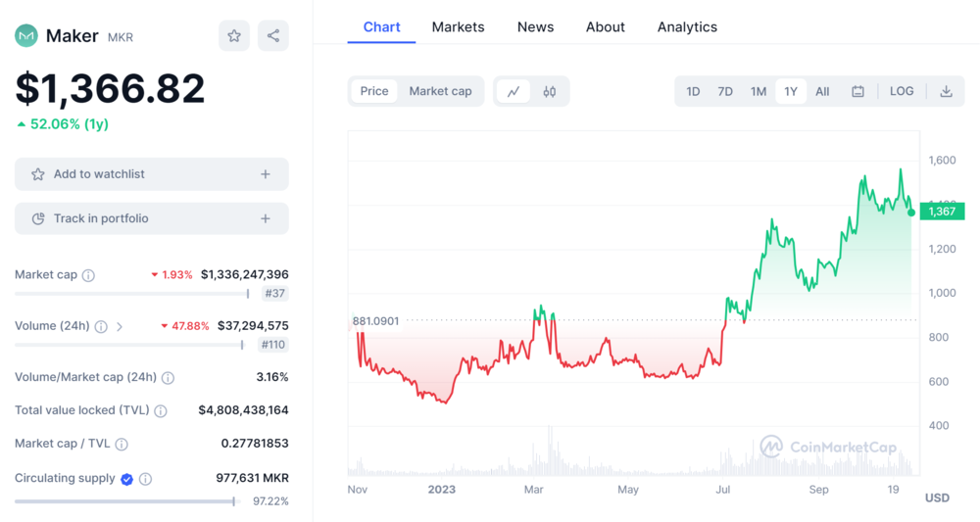The width and height of the screenshot is (980, 522).
Task: Open the Analytics tab
Action: (687, 26)
